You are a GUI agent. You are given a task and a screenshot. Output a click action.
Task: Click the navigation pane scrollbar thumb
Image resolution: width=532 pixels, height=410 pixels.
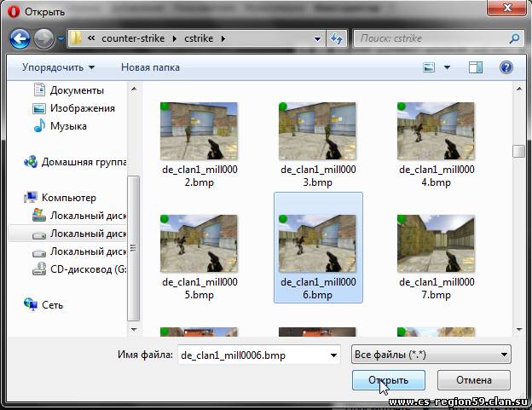pos(133,248)
